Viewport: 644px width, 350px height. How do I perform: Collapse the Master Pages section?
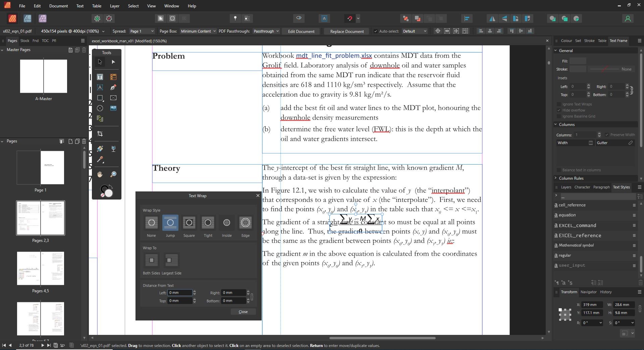pyautogui.click(x=2, y=50)
